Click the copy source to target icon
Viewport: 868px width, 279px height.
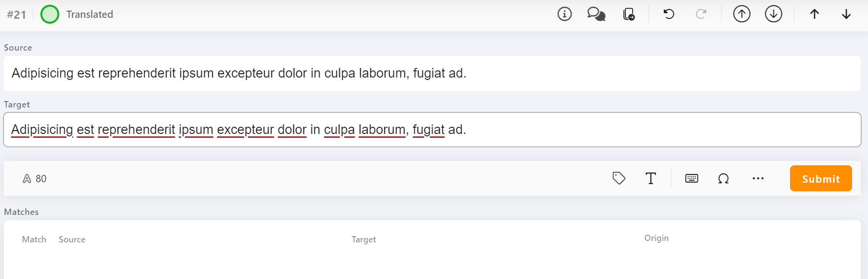629,14
